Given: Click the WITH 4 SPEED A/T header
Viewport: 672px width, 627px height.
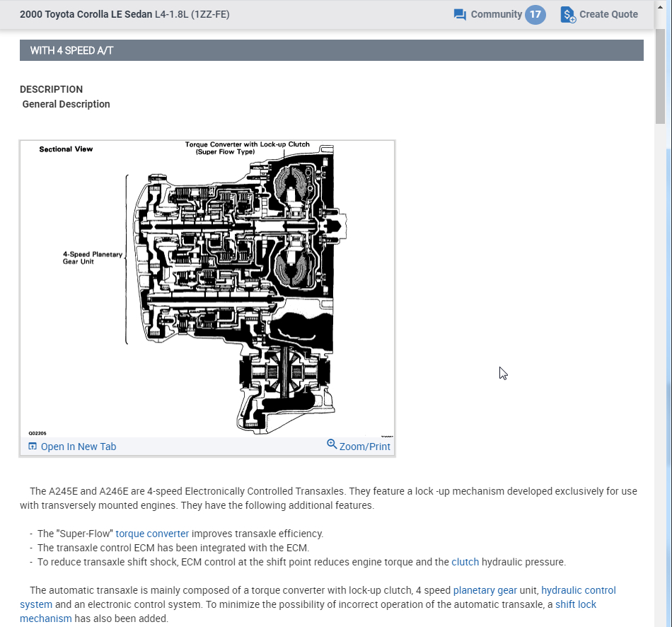Looking at the screenshot, I should [x=331, y=50].
